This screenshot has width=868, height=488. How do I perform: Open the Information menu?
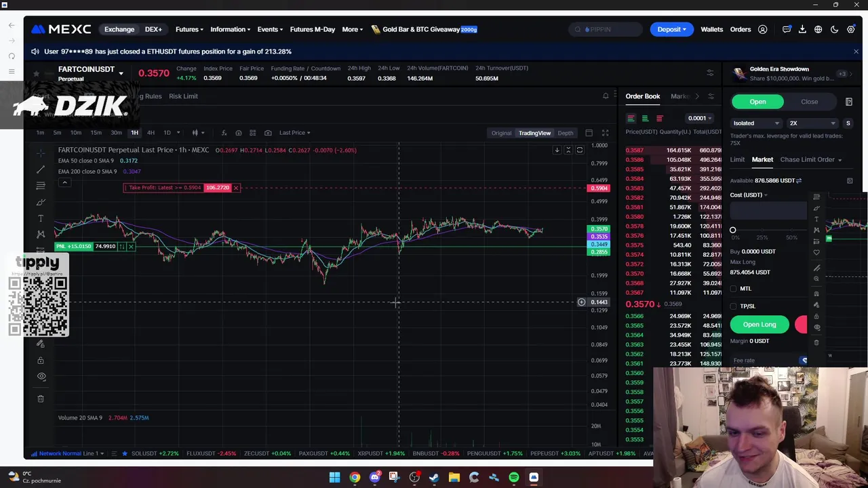point(230,29)
